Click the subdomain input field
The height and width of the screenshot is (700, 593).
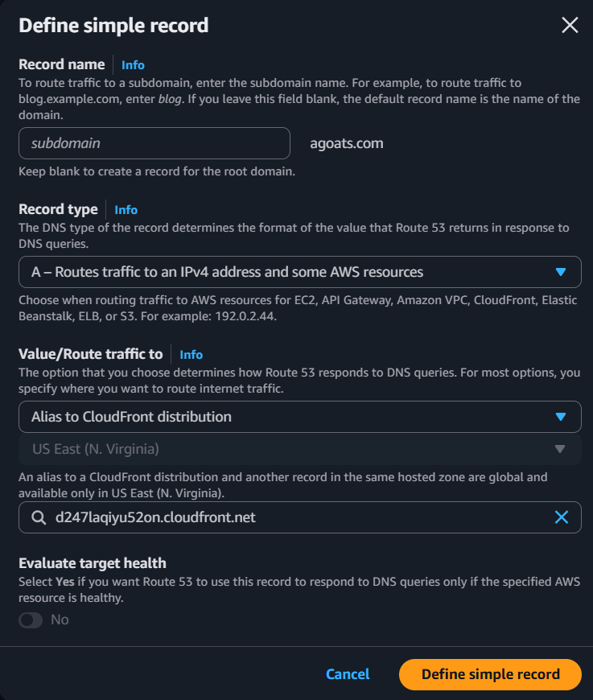(154, 143)
